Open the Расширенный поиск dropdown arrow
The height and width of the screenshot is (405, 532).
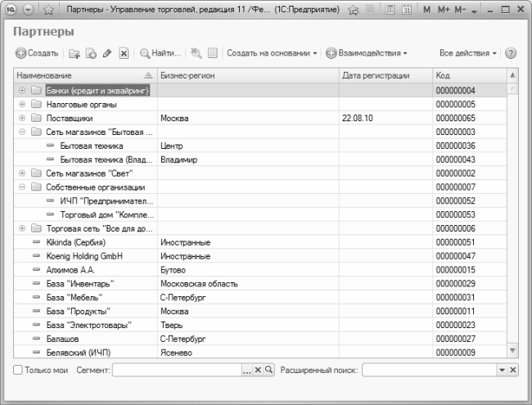(503, 370)
